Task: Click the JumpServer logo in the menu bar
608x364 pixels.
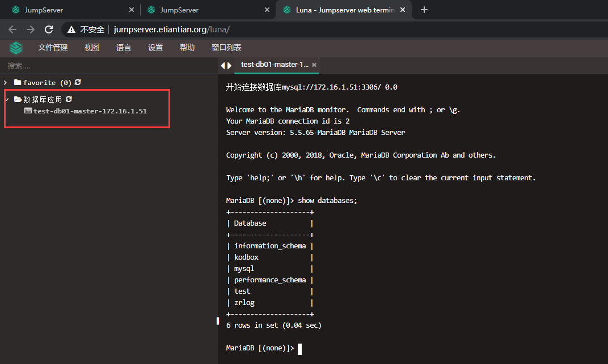Action: click(16, 48)
